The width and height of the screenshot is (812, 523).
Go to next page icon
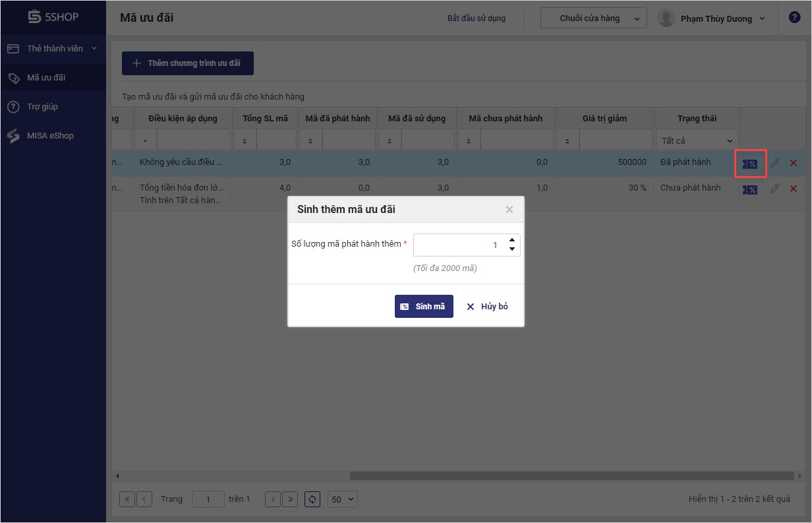tap(273, 499)
